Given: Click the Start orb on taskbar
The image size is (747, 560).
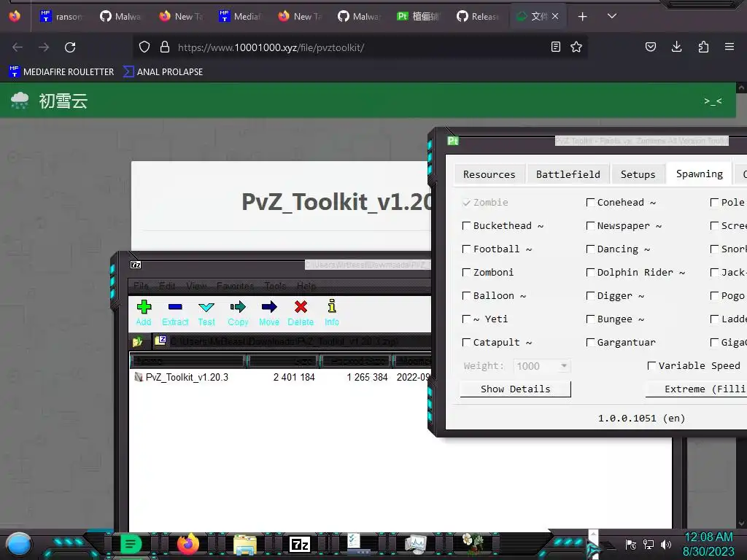Looking at the screenshot, I should [x=19, y=545].
